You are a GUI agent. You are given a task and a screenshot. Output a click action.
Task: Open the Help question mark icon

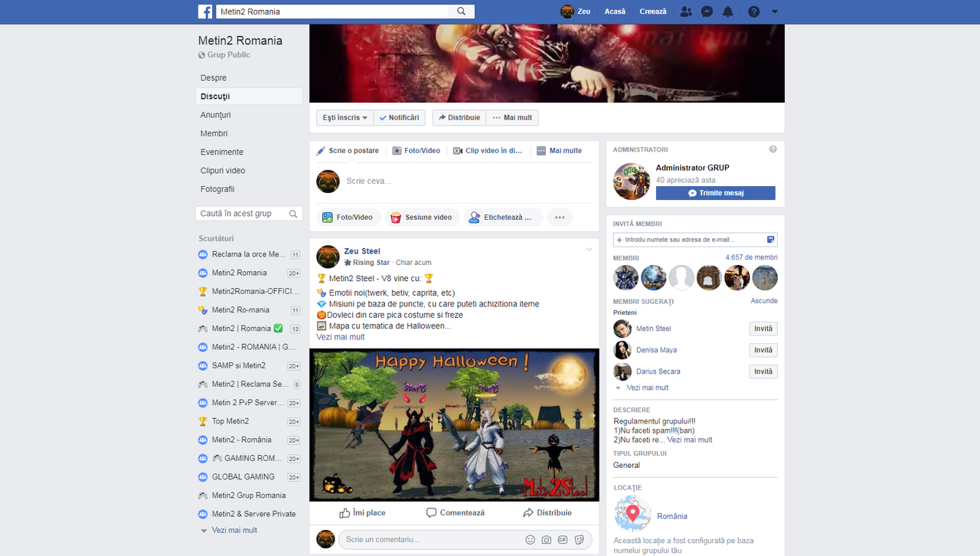click(753, 11)
